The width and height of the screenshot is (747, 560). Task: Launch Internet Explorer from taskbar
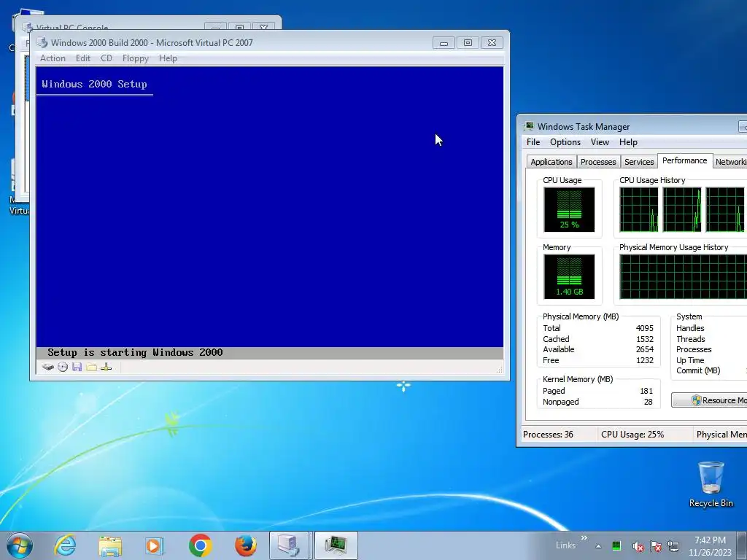pyautogui.click(x=65, y=545)
